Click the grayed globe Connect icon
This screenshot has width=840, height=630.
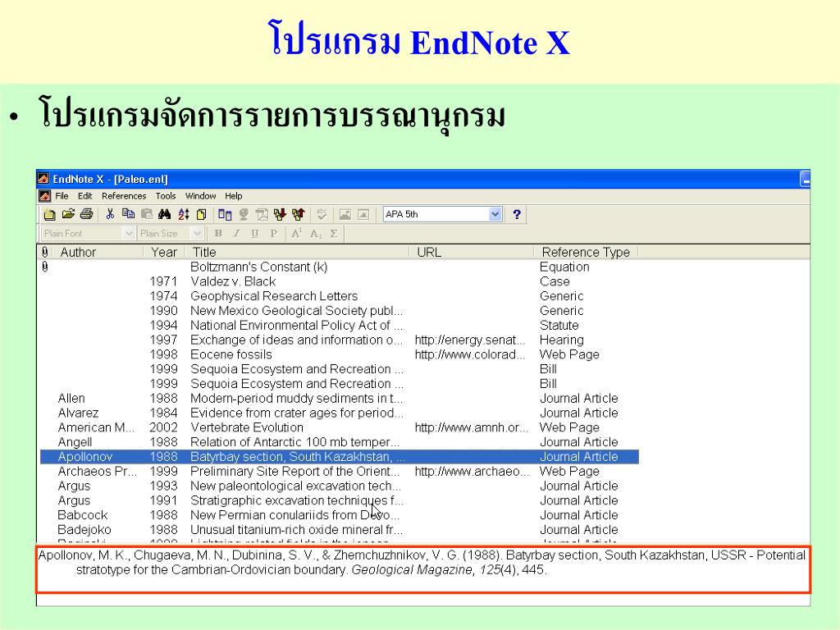(x=244, y=214)
